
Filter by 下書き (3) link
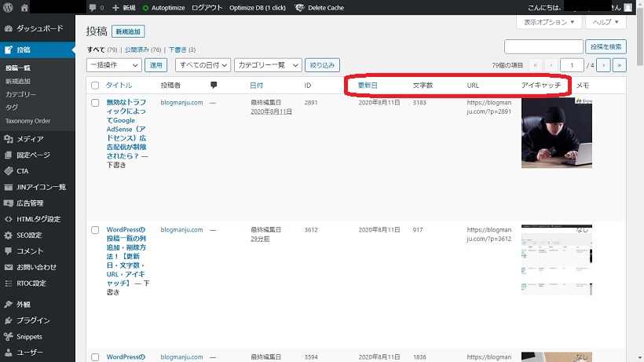click(x=182, y=49)
